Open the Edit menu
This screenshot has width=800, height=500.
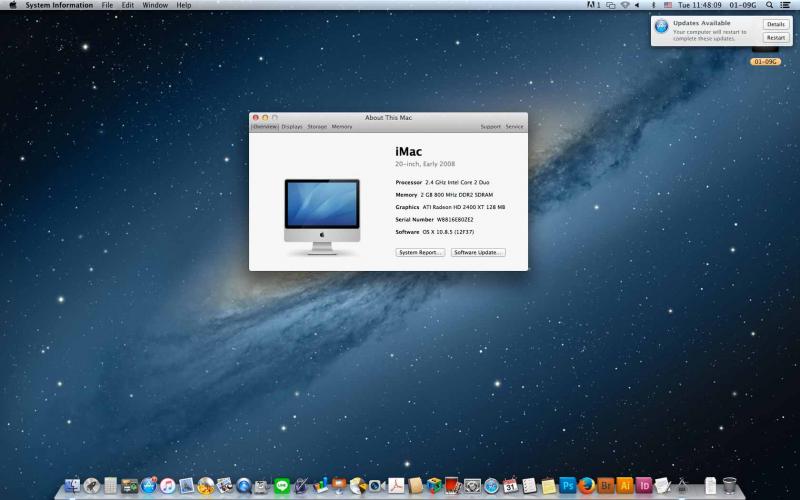(128, 5)
